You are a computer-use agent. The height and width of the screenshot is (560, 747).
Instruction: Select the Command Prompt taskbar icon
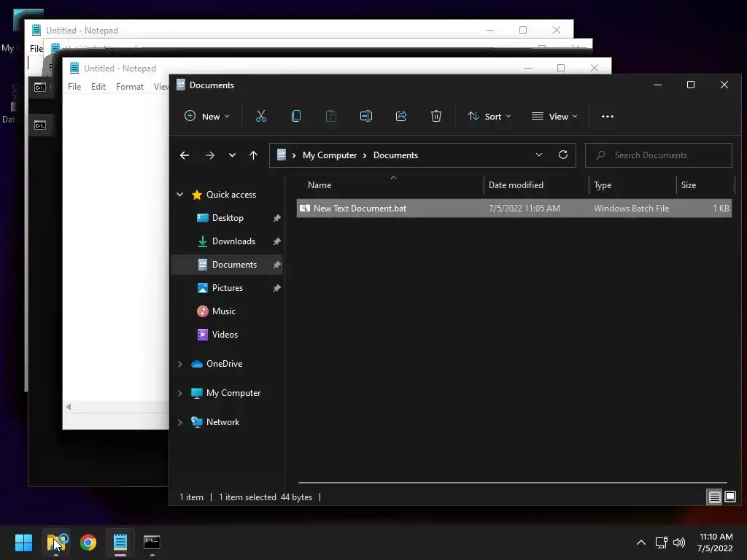152,542
